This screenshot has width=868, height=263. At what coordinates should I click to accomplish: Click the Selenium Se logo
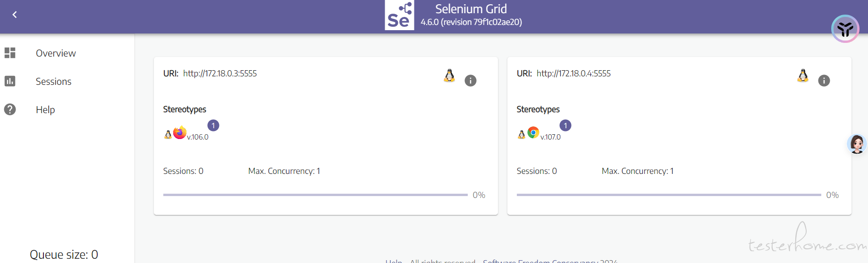(x=399, y=15)
